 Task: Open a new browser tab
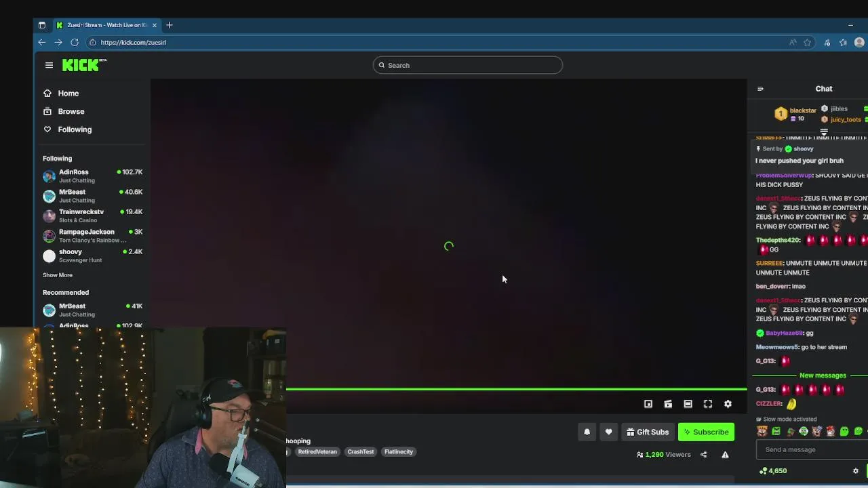click(170, 25)
